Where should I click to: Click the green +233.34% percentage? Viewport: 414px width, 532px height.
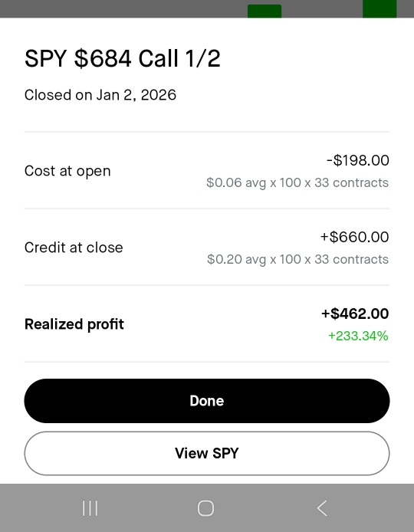pos(358,336)
